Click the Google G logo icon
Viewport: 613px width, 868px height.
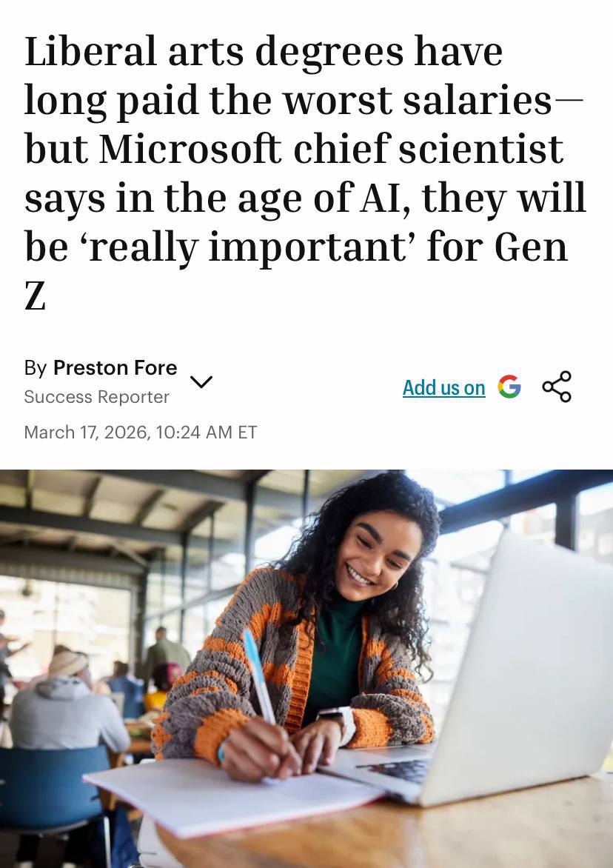point(509,387)
